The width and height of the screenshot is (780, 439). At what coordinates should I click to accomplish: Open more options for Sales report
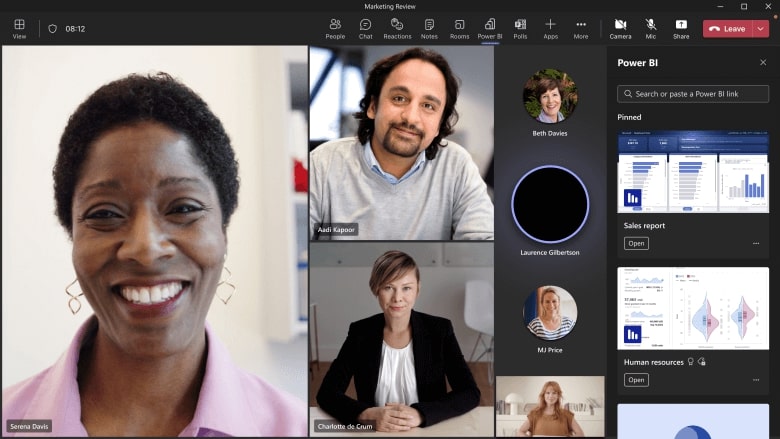click(756, 243)
